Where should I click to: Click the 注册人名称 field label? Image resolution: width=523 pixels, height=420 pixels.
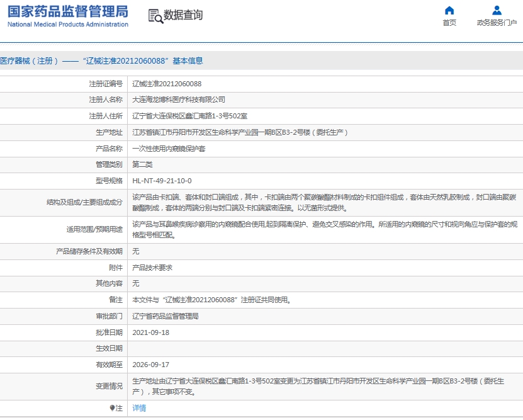click(x=106, y=99)
